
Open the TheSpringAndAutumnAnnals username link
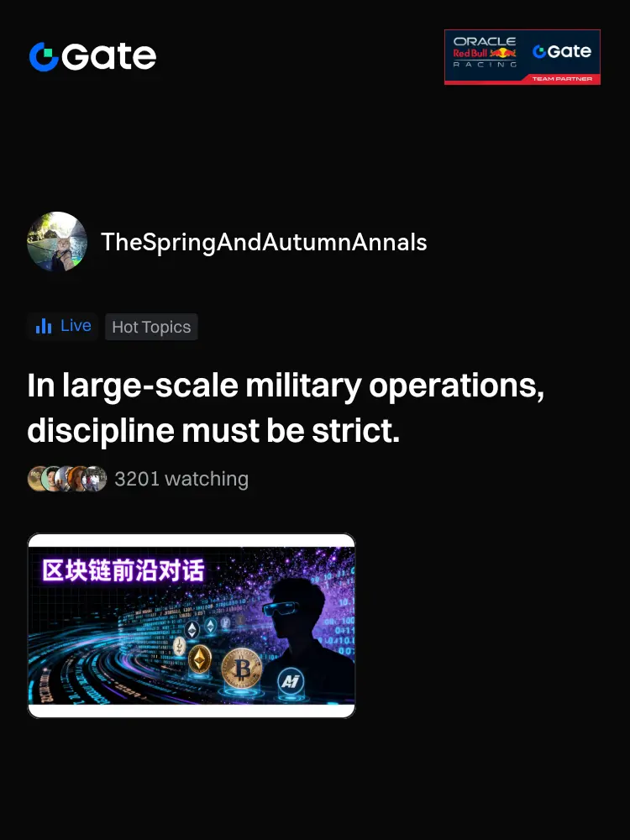click(x=264, y=242)
